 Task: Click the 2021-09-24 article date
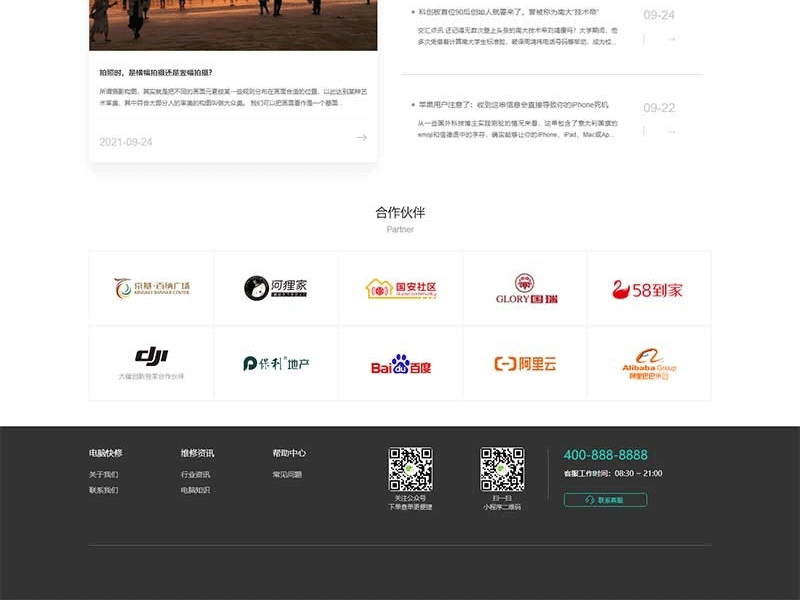click(x=126, y=142)
